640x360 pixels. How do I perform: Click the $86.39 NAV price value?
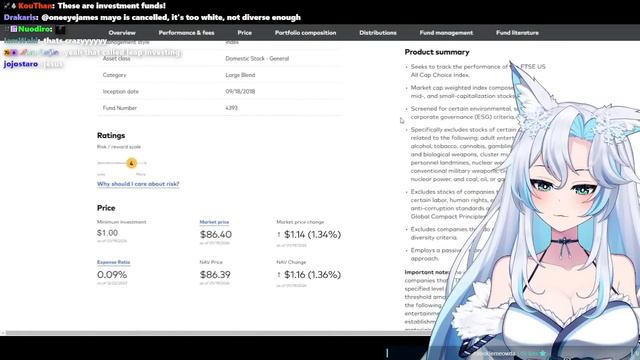click(x=215, y=275)
